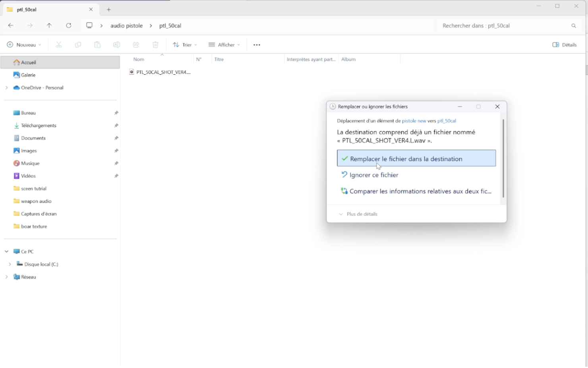Go up one folder level
This screenshot has width=588, height=368.
click(x=49, y=25)
